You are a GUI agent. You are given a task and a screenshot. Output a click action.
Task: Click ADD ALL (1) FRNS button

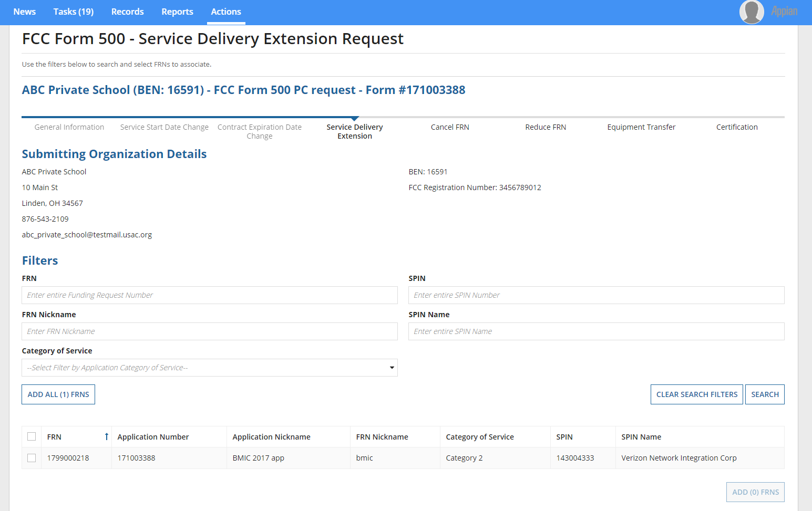[x=58, y=394]
